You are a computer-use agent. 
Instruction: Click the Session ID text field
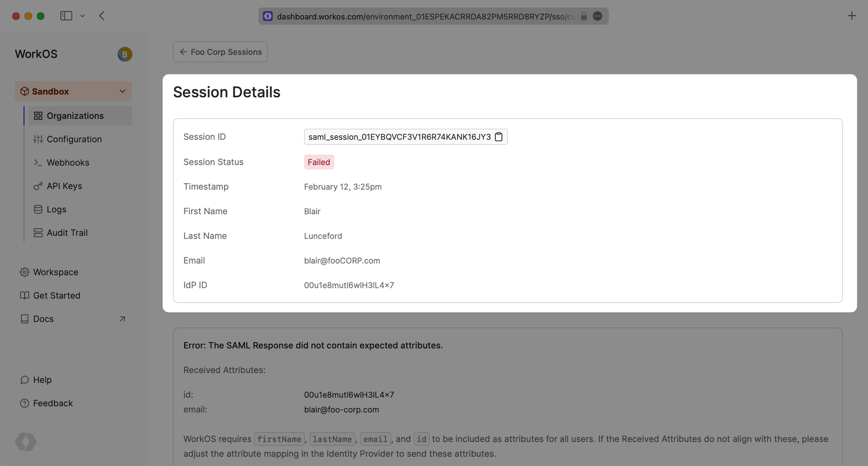[399, 137]
